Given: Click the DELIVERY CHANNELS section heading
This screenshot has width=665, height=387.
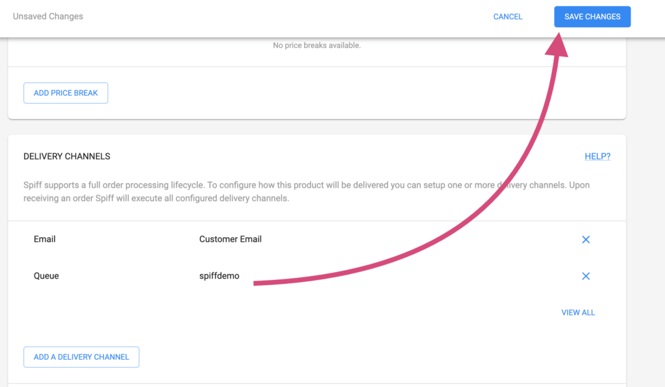Looking at the screenshot, I should pyautogui.click(x=67, y=156).
